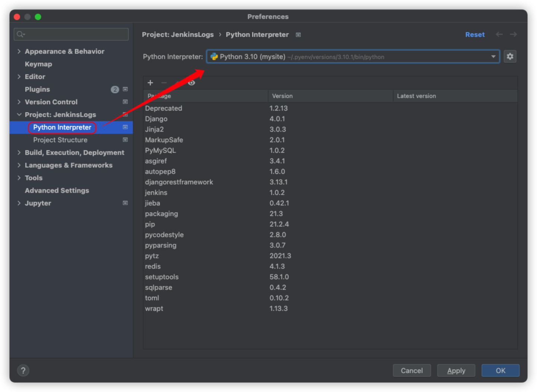Navigate back with the left arrow
The height and width of the screenshot is (392, 537).
(499, 34)
